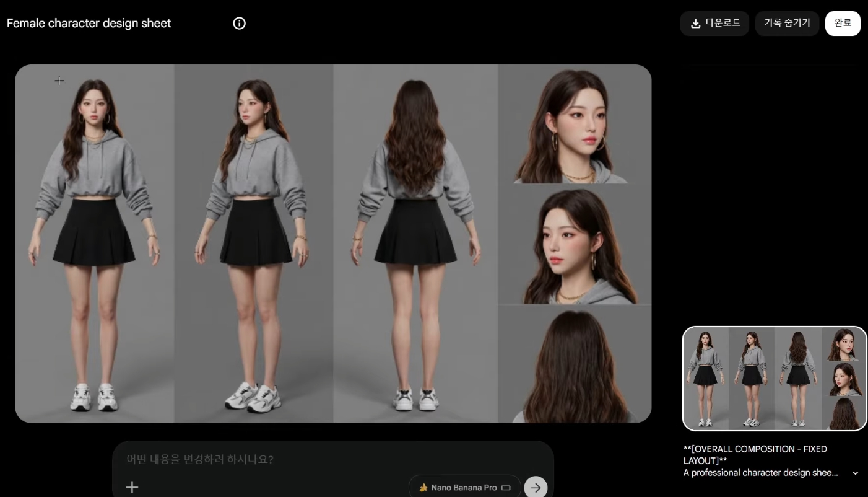Click the Female character design sheet title
Viewport: 868px width, 497px height.
89,24
